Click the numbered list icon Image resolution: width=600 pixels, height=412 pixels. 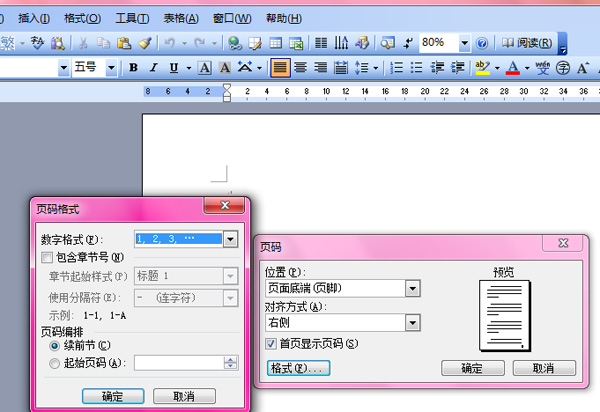(396, 68)
